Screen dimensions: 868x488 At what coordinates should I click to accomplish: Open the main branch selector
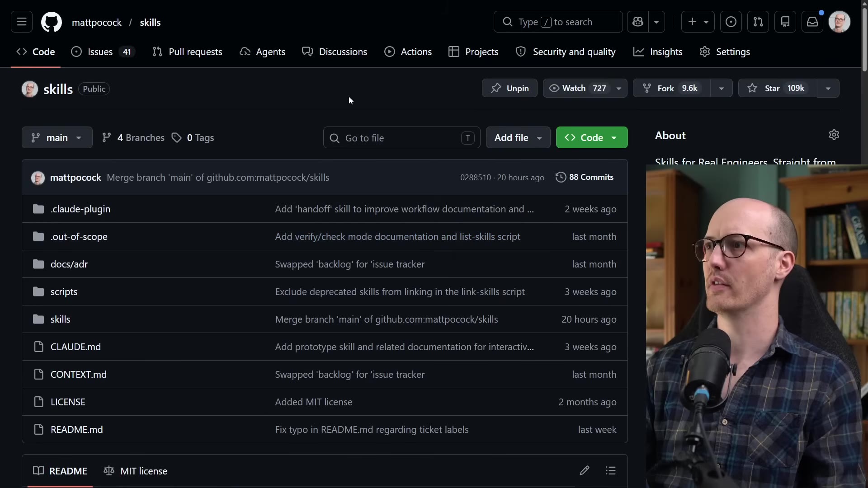[57, 137]
